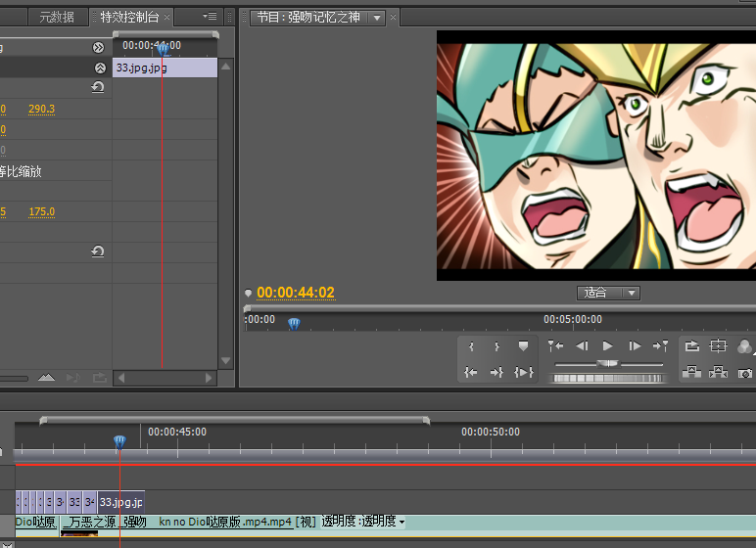Viewport: 756px width, 548px height.
Task: Toggle loop playback button
Action: (692, 345)
